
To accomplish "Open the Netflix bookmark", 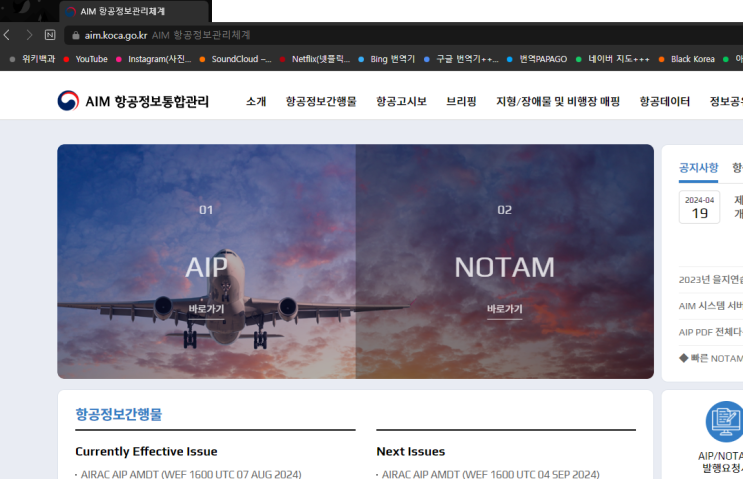I will [x=315, y=59].
